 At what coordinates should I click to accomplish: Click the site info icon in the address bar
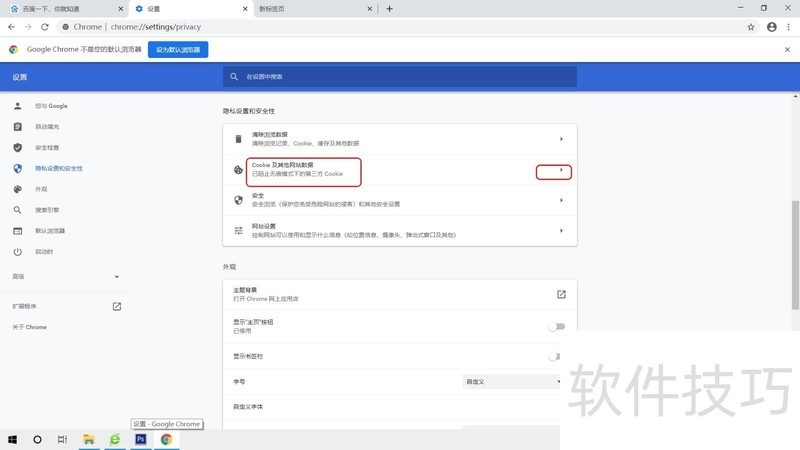[x=65, y=27]
